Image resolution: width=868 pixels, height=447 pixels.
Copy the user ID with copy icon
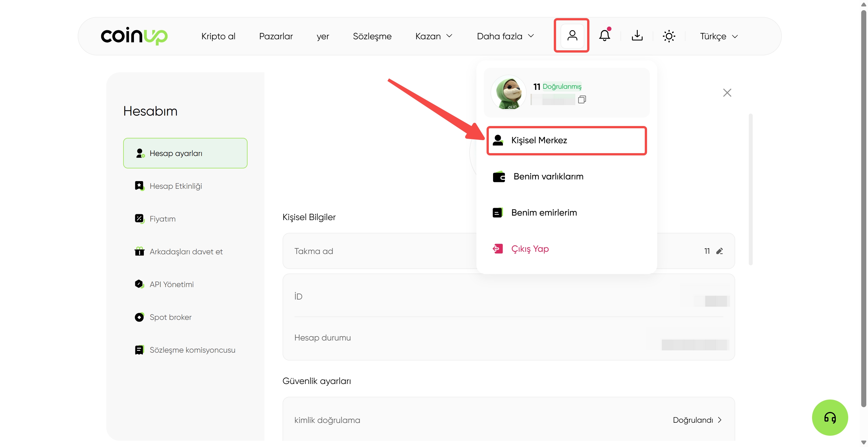click(582, 99)
